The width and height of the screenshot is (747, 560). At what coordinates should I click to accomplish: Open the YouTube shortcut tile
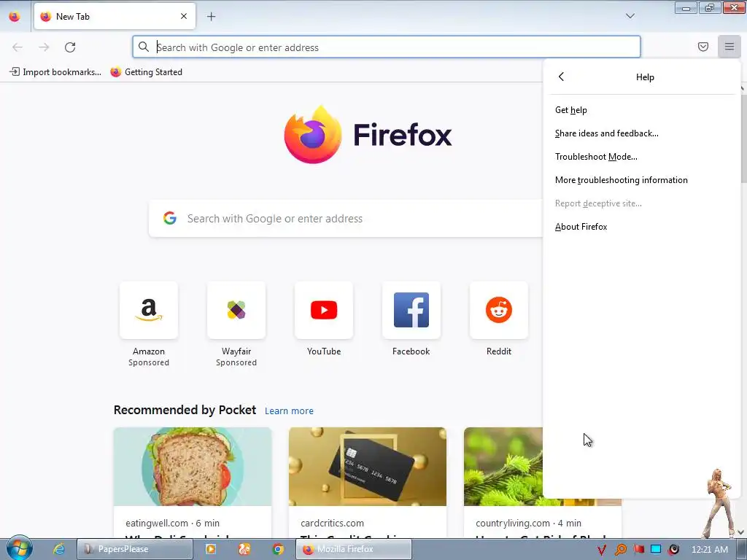[324, 310]
